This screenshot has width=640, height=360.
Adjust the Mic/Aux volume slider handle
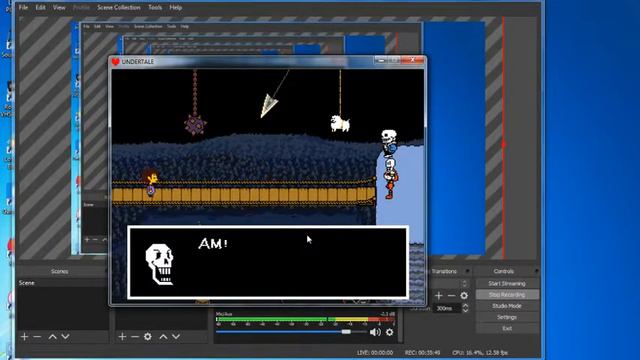point(346,332)
